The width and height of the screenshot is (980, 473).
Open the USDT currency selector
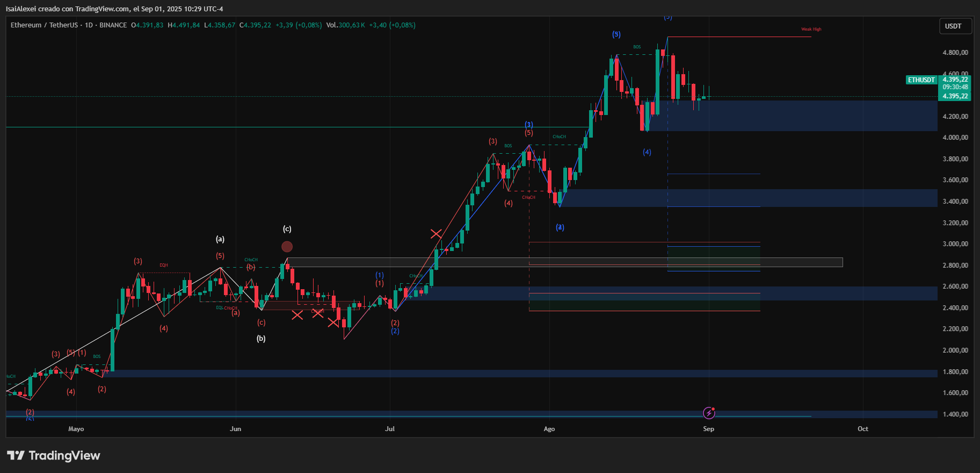pyautogui.click(x=953, y=26)
